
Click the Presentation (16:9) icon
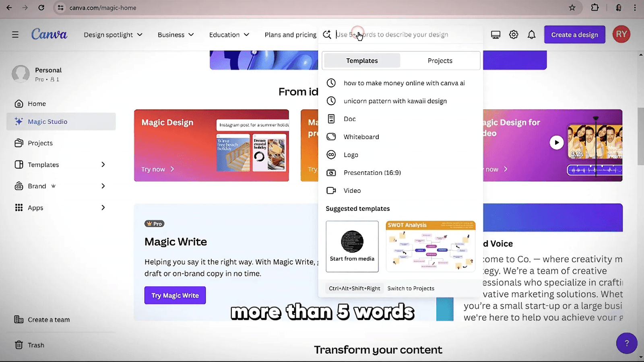[331, 173]
